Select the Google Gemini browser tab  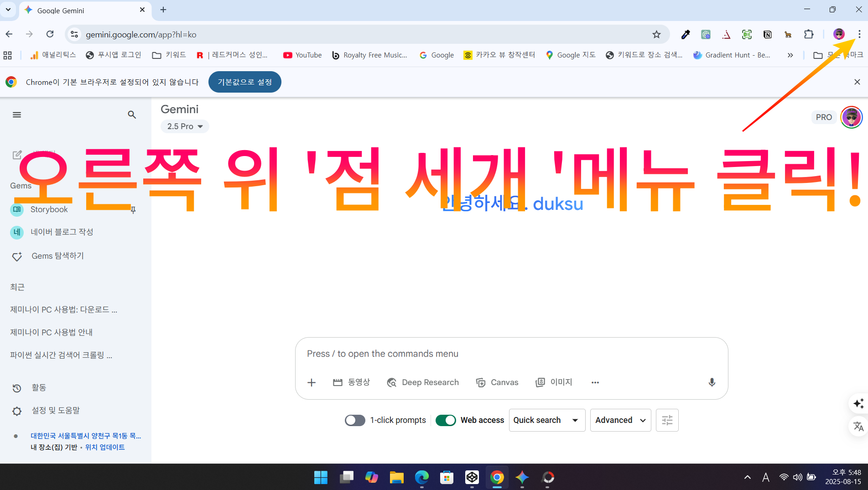point(86,10)
